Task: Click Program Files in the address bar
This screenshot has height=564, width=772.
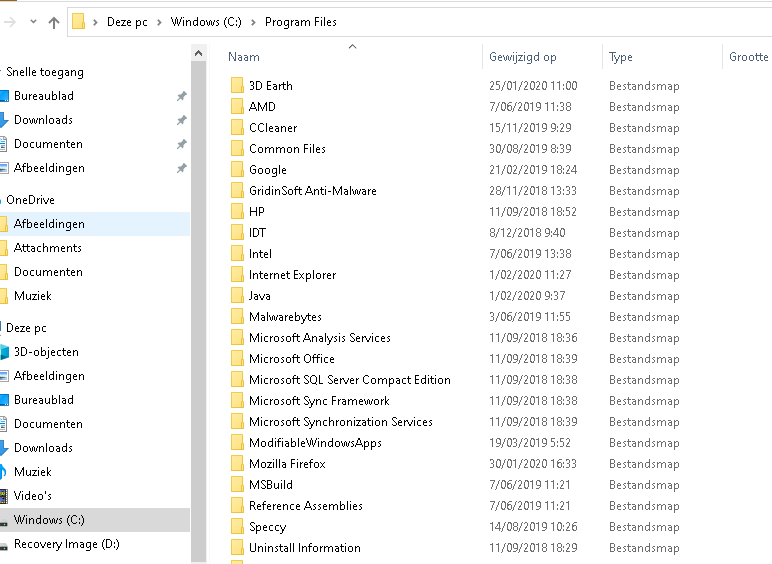Action: [300, 22]
